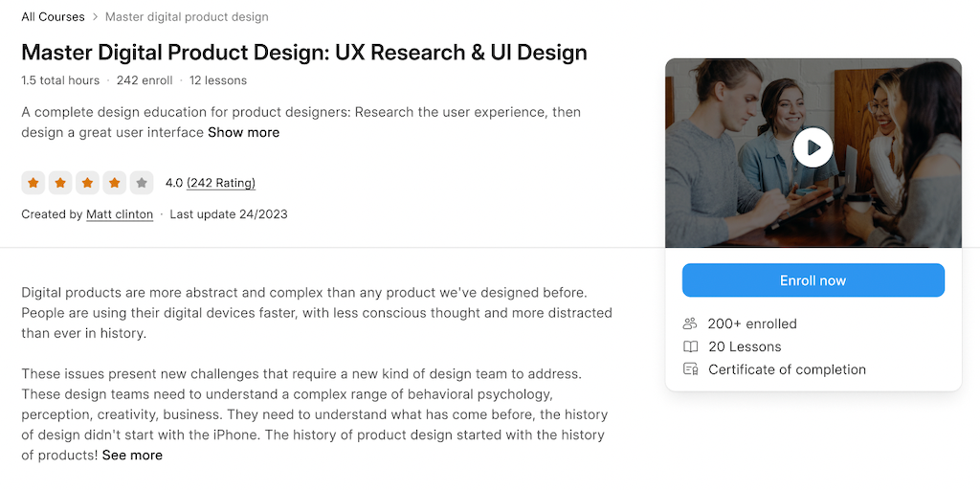Click the fifth gray rating star
980x490 pixels.
tap(142, 182)
